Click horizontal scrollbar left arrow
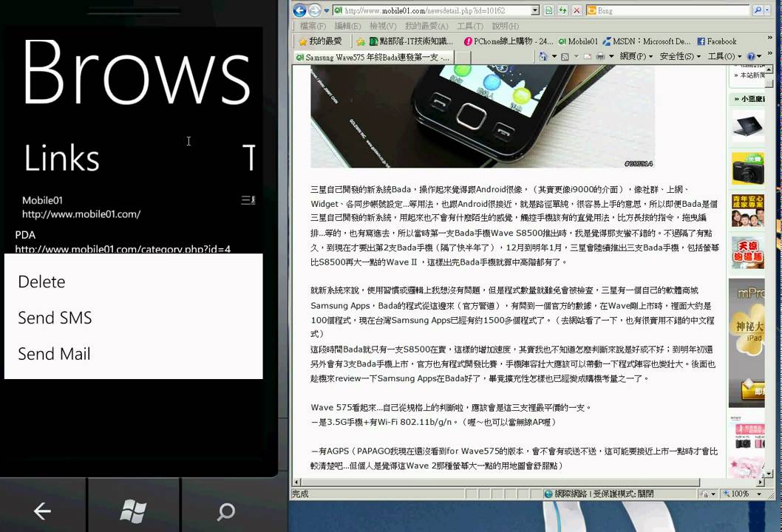This screenshot has height=532, width=782. point(296,482)
